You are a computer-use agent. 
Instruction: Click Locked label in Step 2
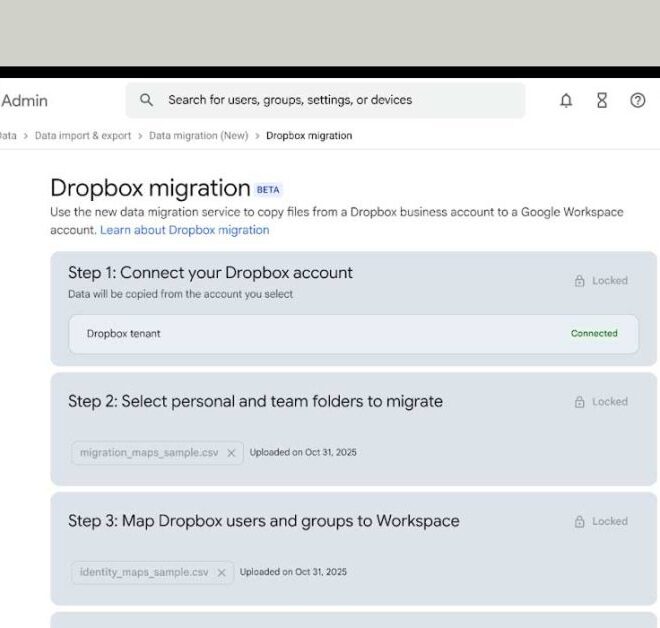pos(610,402)
